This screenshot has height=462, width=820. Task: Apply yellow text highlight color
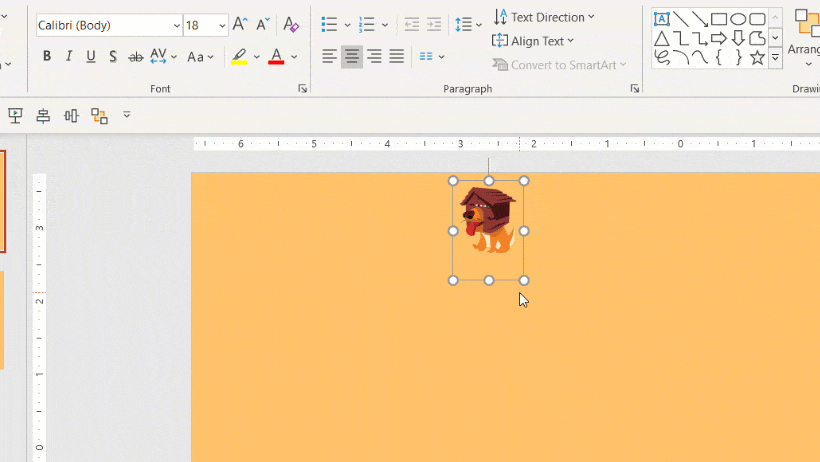point(239,56)
